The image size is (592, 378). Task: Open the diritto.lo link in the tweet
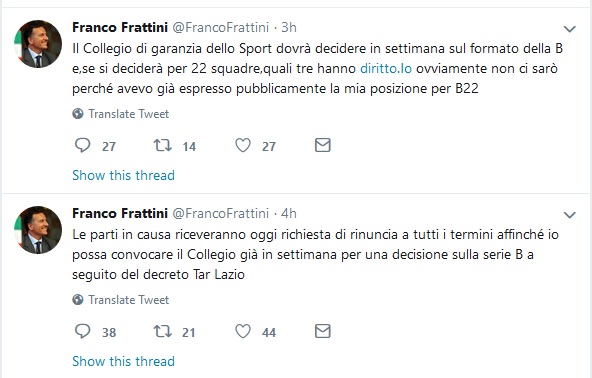[386, 68]
